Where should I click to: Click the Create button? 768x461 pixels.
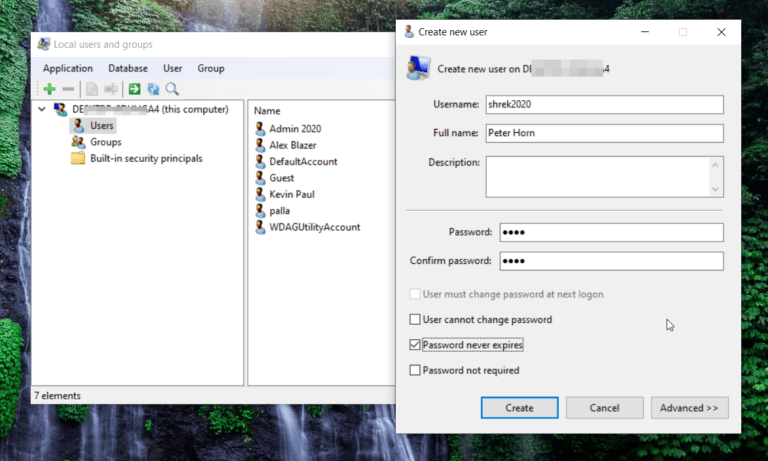click(x=519, y=408)
